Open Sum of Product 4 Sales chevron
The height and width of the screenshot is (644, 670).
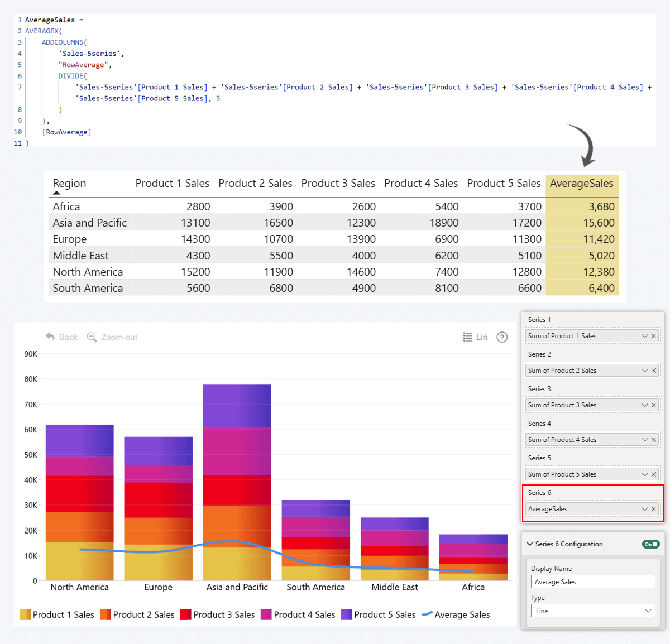(x=644, y=440)
